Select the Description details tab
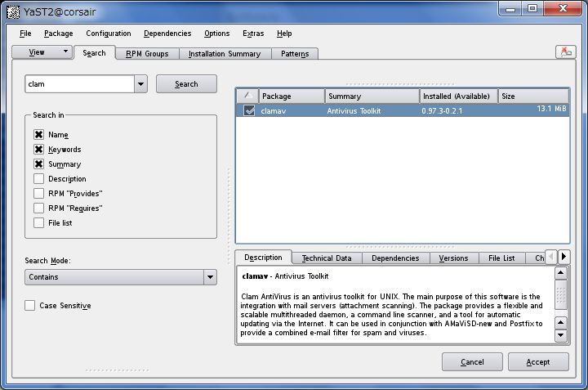The image size is (588, 390). pos(263,258)
